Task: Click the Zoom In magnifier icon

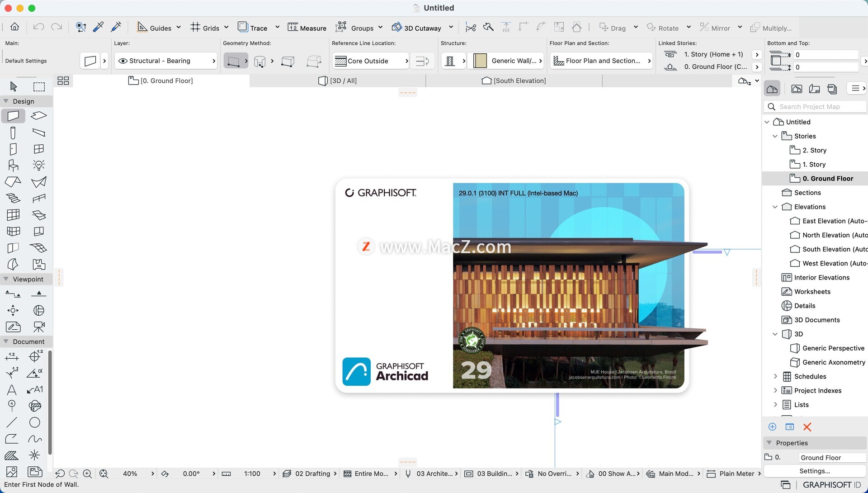Action: 87,474
